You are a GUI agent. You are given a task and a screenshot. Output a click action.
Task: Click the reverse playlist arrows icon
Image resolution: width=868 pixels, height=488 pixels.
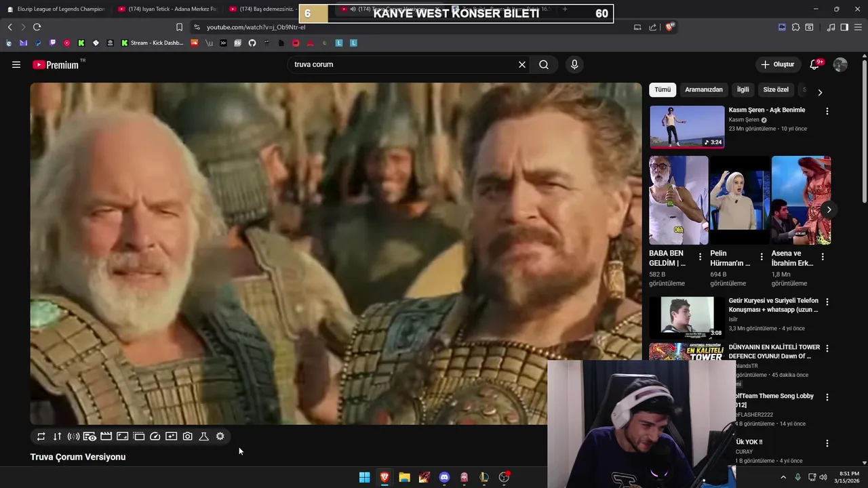57,436
